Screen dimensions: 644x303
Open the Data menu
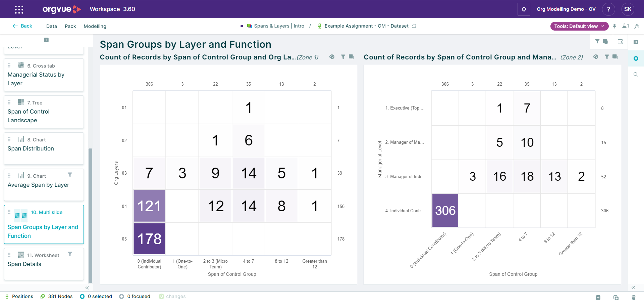(x=52, y=26)
